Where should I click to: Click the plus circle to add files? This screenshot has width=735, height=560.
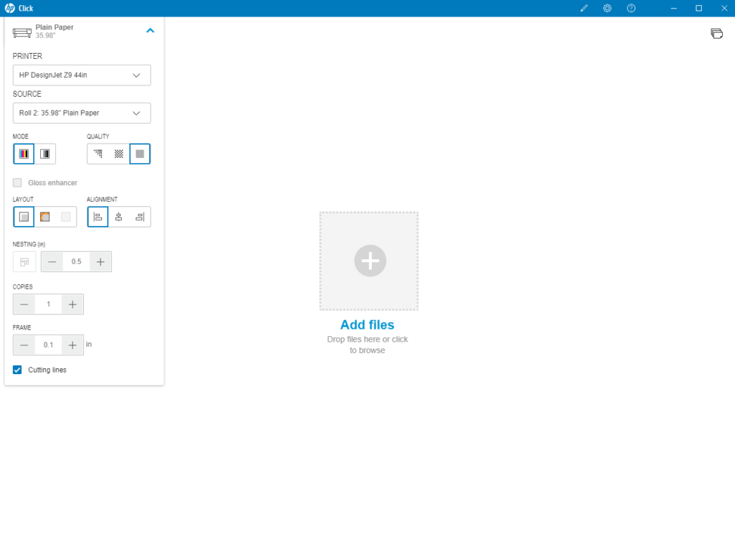coord(370,261)
